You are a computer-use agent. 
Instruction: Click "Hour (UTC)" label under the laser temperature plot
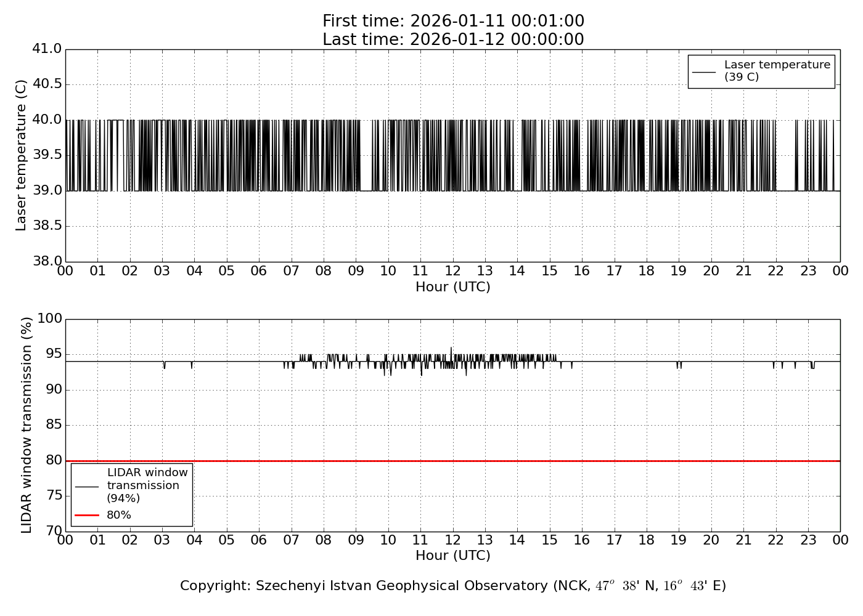pyautogui.click(x=453, y=287)
